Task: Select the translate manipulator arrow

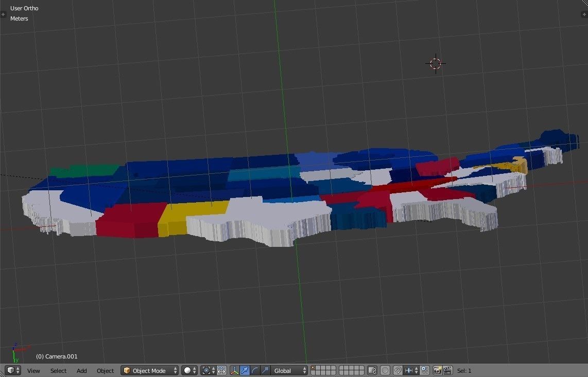Action: click(245, 371)
